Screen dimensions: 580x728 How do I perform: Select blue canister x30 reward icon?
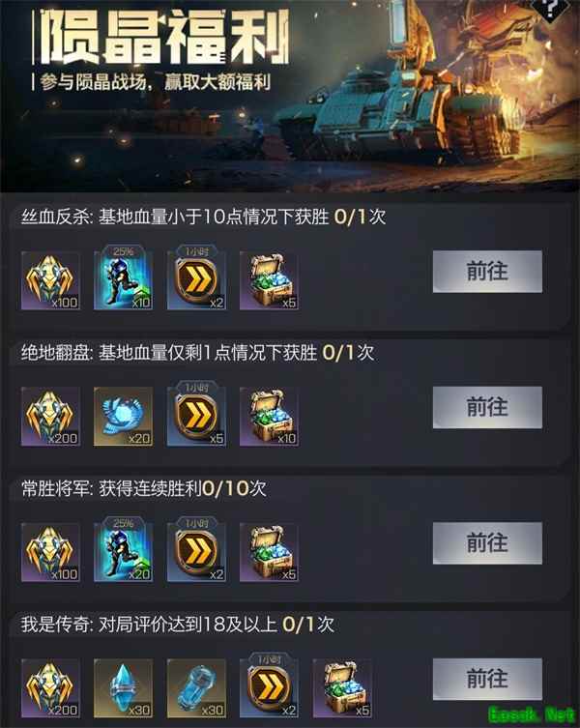(196, 688)
